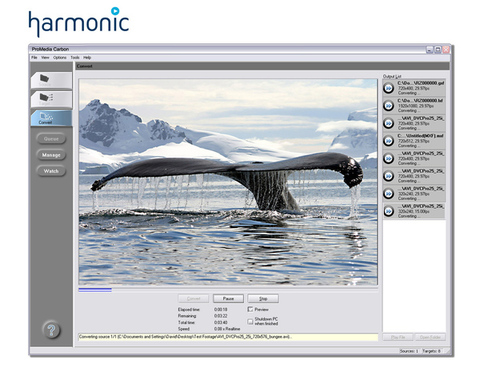480x368 pixels.
Task: Click the arrow icon of the 15.00fps output
Action: click(388, 211)
